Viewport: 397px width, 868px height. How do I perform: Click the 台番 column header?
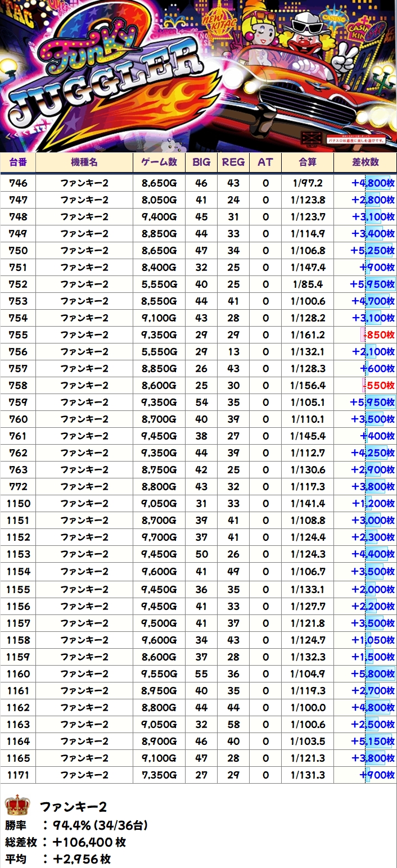(18, 162)
